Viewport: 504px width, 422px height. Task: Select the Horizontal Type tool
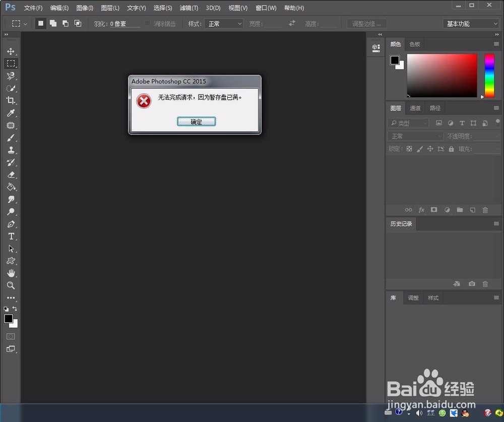point(11,236)
